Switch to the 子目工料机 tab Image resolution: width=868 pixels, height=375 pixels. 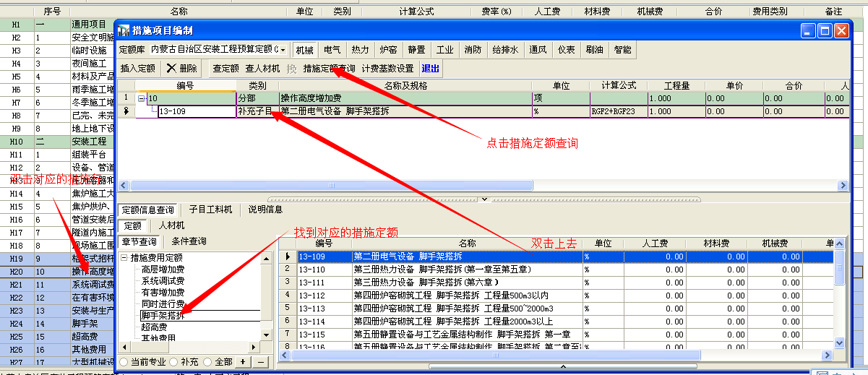pyautogui.click(x=210, y=210)
